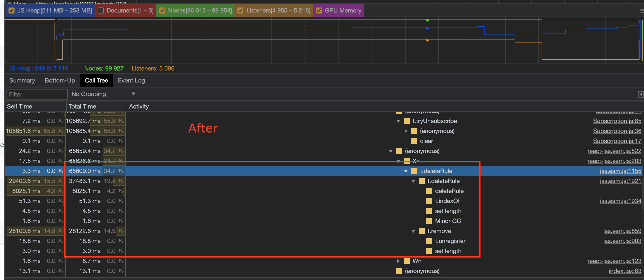This screenshot has width=644, height=280.
Task: Follow the jss.esm.js:1921 link
Action: (620, 181)
